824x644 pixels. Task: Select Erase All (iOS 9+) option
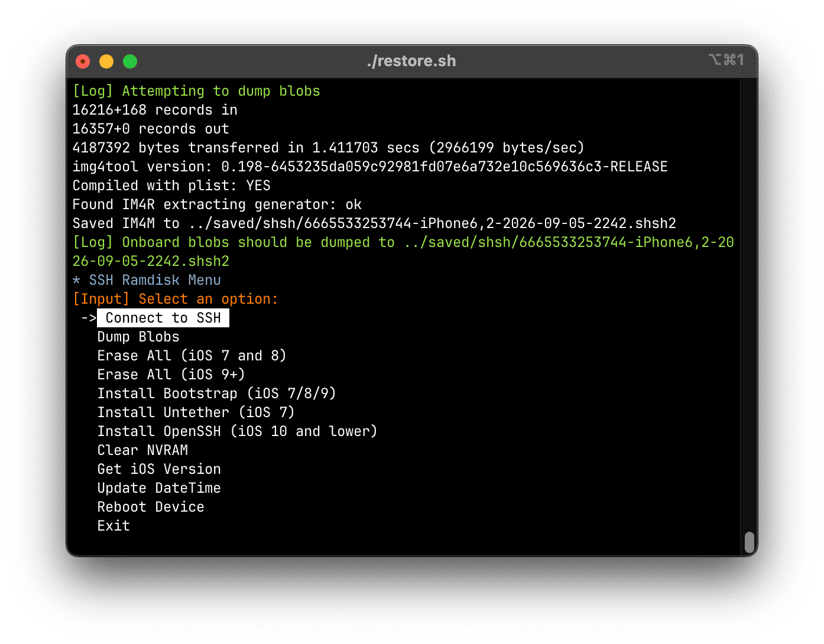coord(171,375)
